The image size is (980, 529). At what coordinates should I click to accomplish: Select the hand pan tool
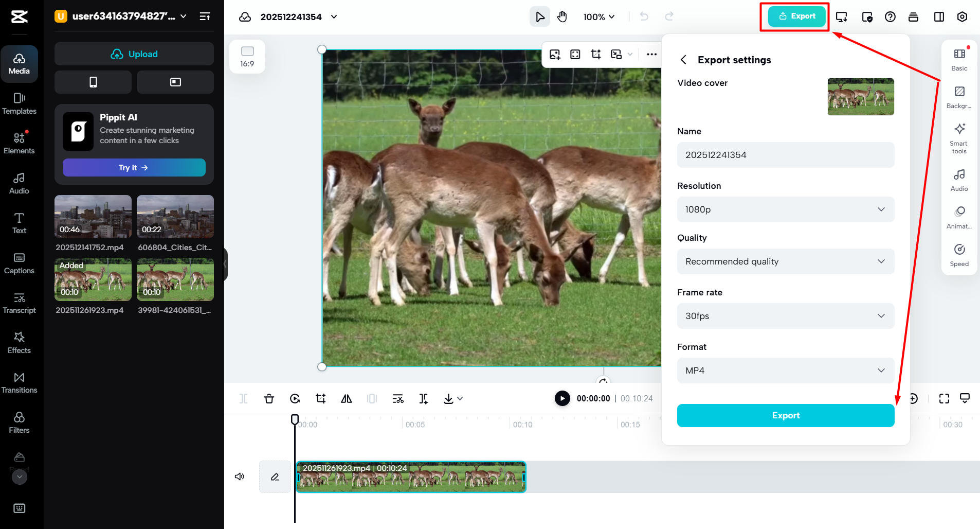click(562, 17)
